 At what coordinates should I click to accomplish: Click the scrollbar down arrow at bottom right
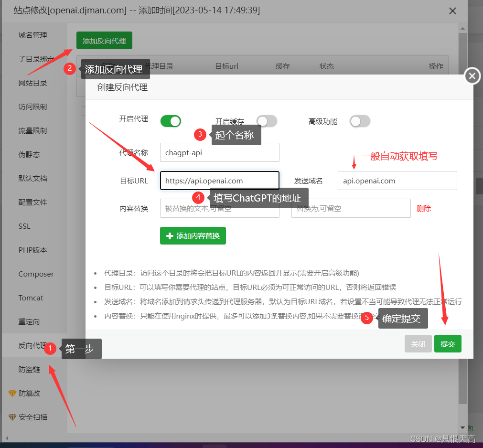pos(462,427)
